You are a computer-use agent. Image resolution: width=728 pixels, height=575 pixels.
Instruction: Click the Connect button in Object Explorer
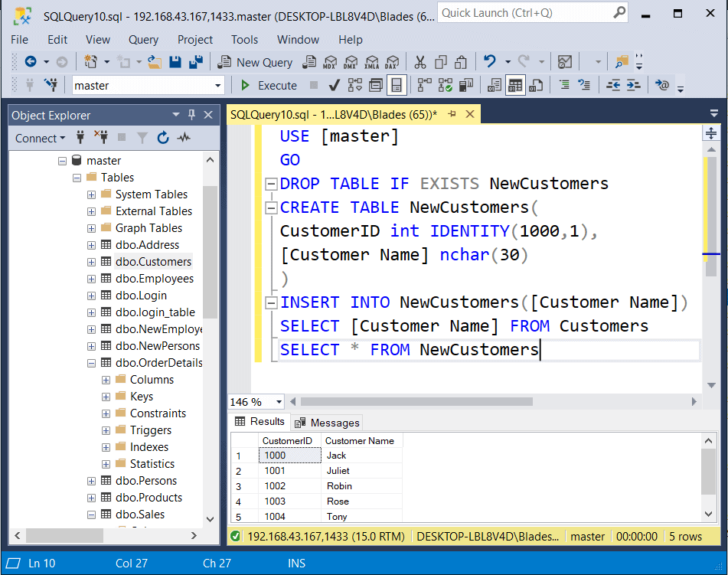(37, 138)
